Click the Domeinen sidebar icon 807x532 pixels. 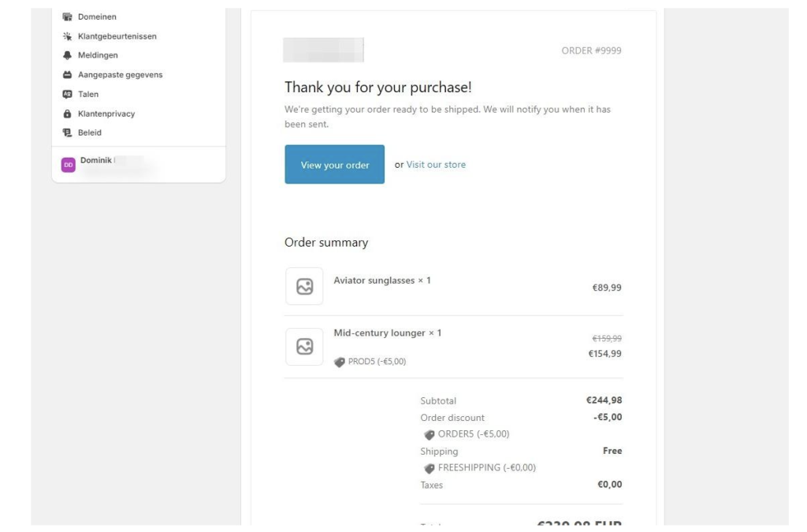[x=67, y=17]
